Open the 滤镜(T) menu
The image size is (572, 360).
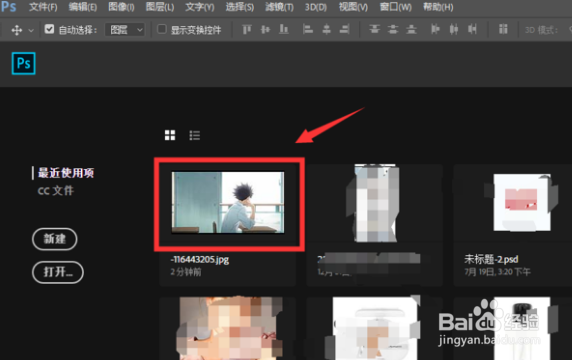tap(279, 7)
